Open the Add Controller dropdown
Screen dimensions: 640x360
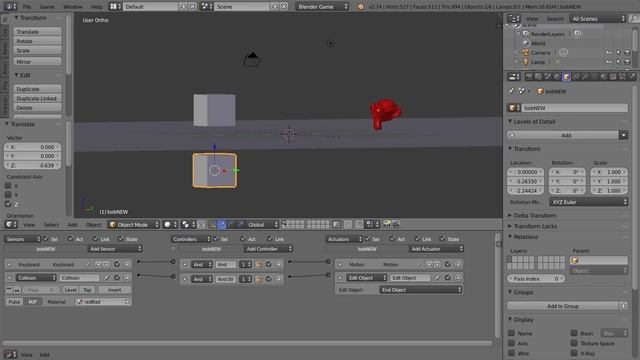(268, 249)
